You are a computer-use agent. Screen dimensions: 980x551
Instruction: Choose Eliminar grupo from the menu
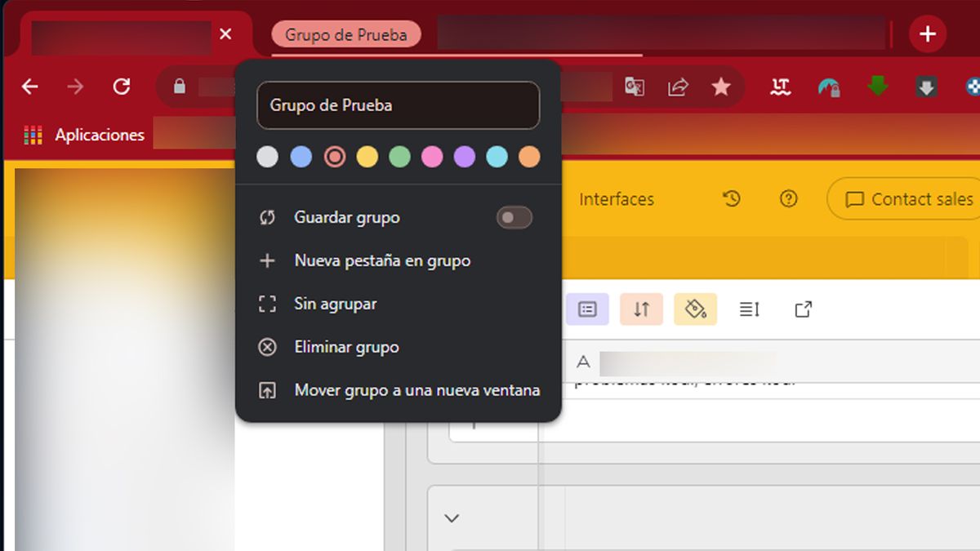click(x=345, y=347)
